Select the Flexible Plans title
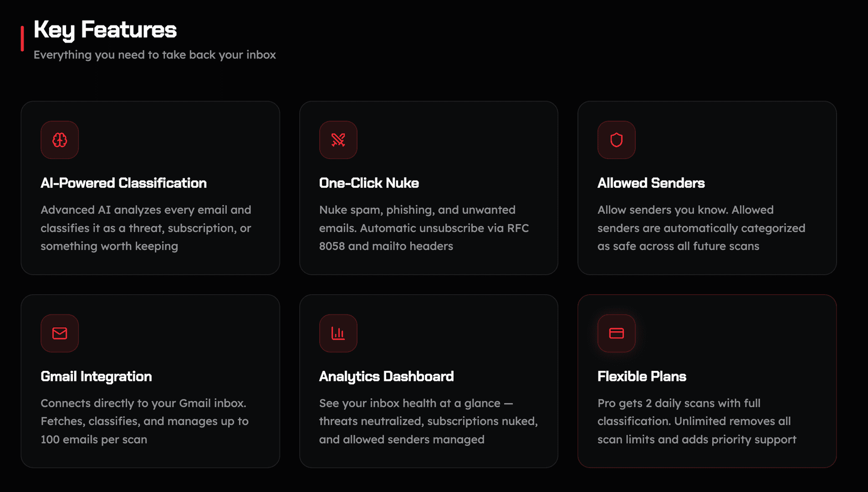This screenshot has height=492, width=868. coord(642,376)
